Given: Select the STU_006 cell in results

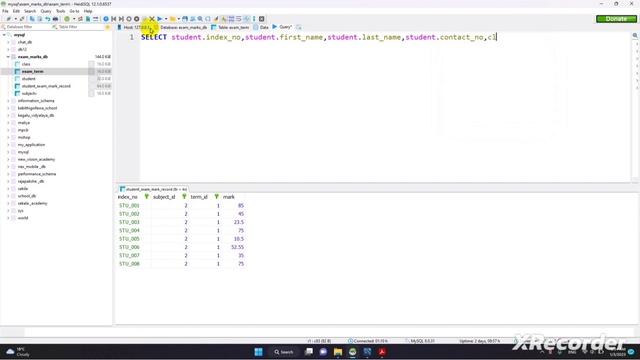Looking at the screenshot, I should tap(129, 247).
